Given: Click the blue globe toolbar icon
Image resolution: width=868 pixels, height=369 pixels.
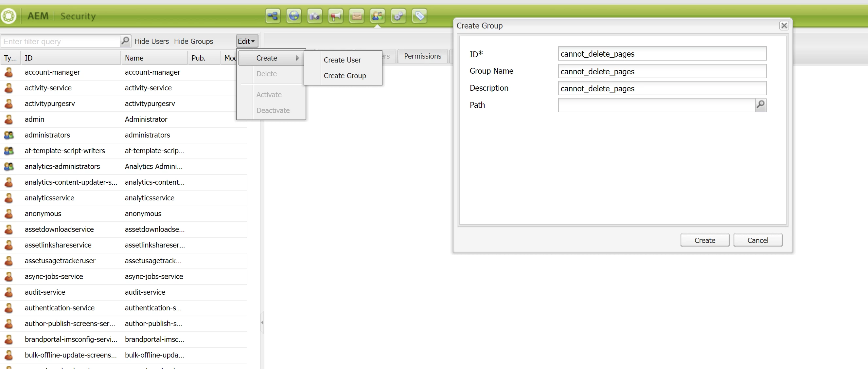Looking at the screenshot, I should tap(294, 16).
